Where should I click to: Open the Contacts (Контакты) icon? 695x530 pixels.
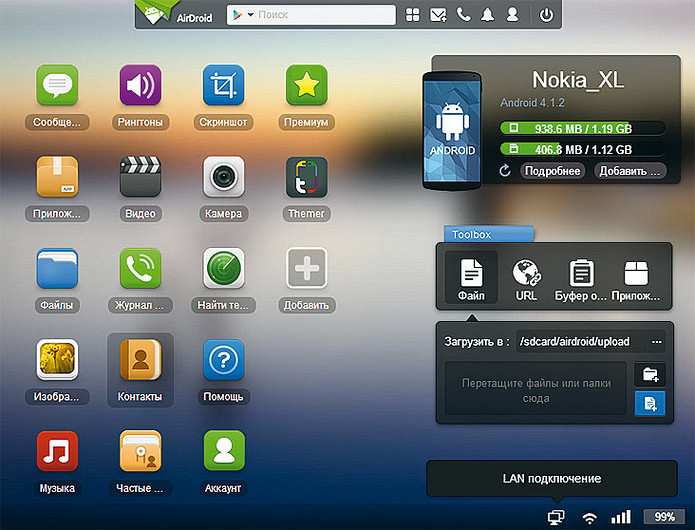[x=140, y=359]
